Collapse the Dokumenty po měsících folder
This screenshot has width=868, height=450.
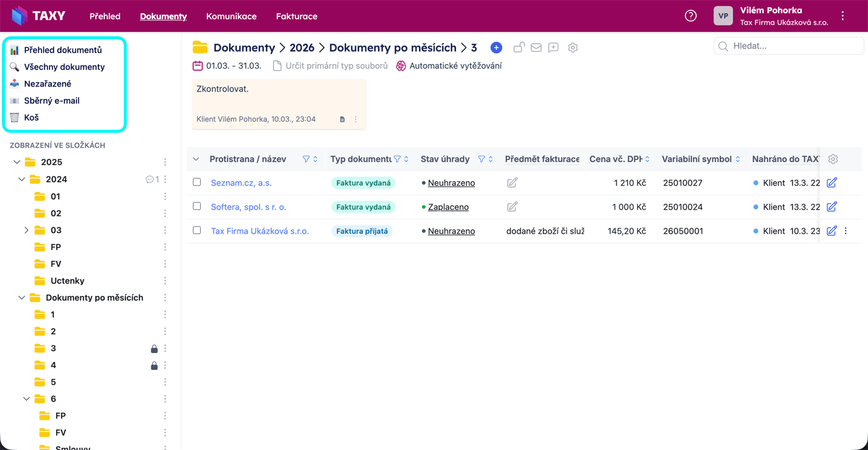pyautogui.click(x=22, y=298)
